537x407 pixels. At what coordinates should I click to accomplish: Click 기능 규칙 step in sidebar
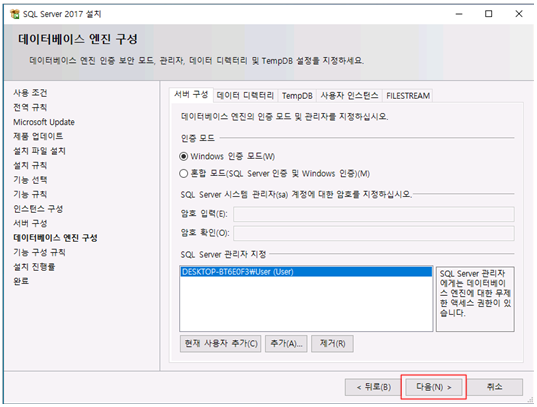pos(30,194)
